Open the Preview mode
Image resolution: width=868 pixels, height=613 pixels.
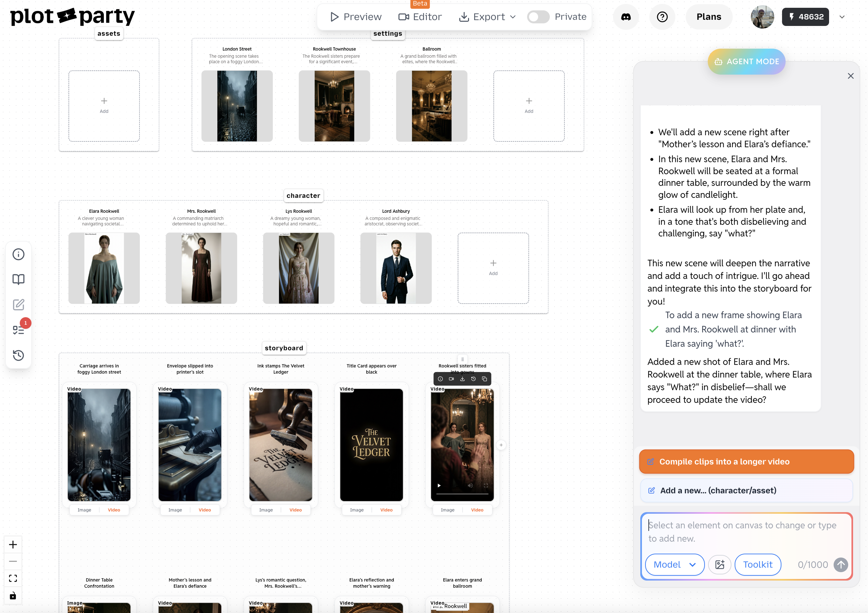coord(356,17)
